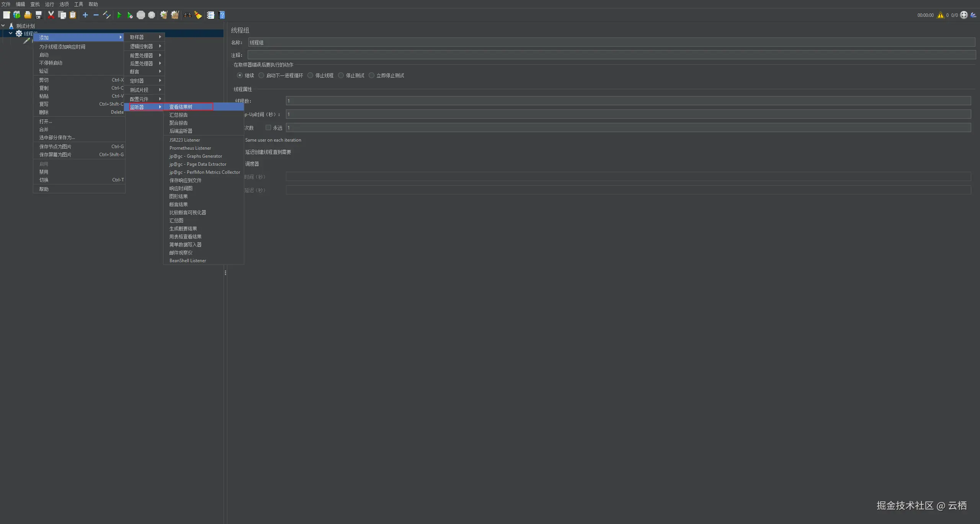Collapse the 测试计划 tree node

click(x=3, y=26)
